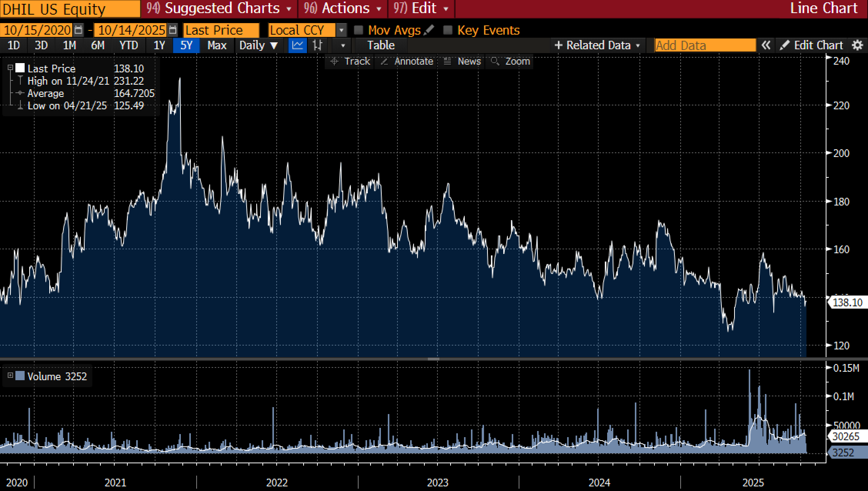Click the Mov Avgs pencil edit icon
The image size is (868, 491).
[429, 30]
